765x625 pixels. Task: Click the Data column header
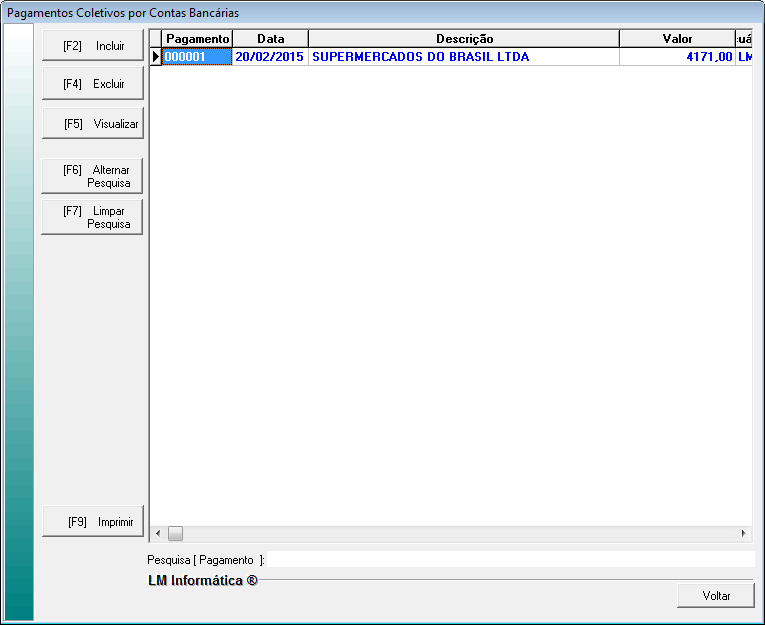coord(270,39)
